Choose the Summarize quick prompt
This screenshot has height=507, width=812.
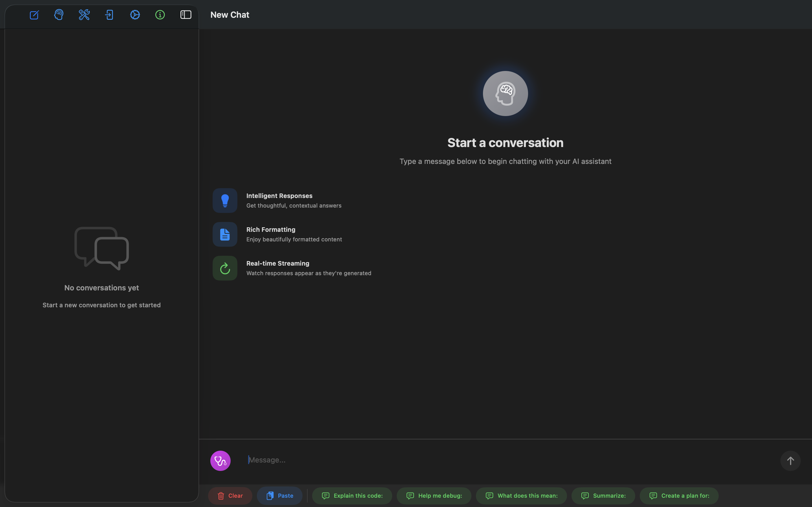tap(603, 496)
